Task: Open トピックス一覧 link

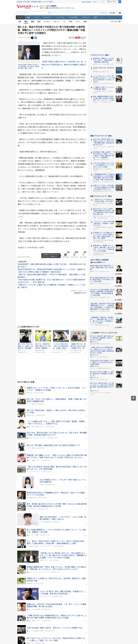Action: tap(115, 21)
